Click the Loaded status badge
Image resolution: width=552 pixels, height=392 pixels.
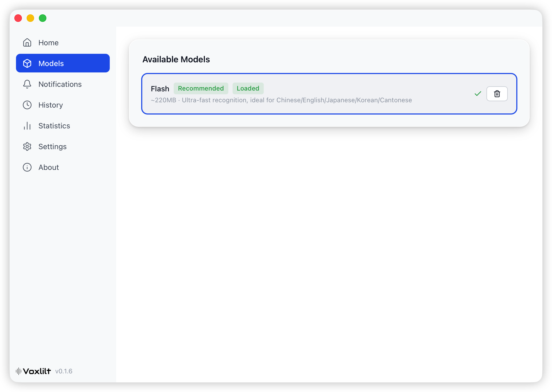248,88
